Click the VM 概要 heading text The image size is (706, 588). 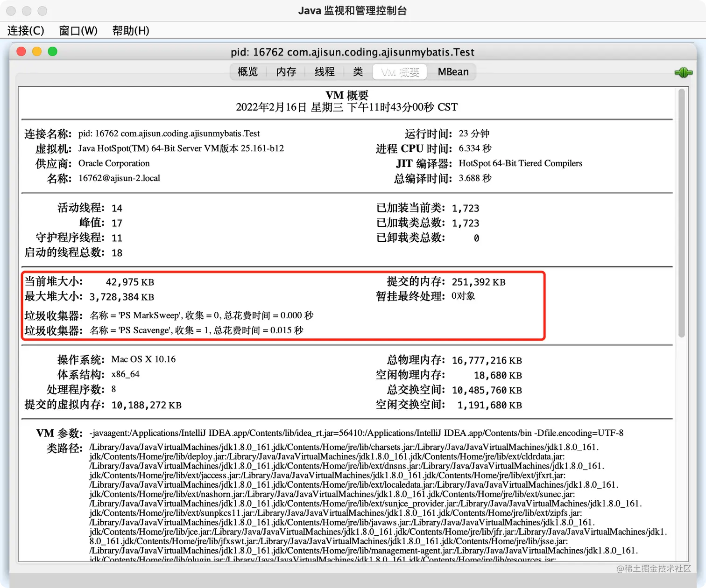[347, 95]
